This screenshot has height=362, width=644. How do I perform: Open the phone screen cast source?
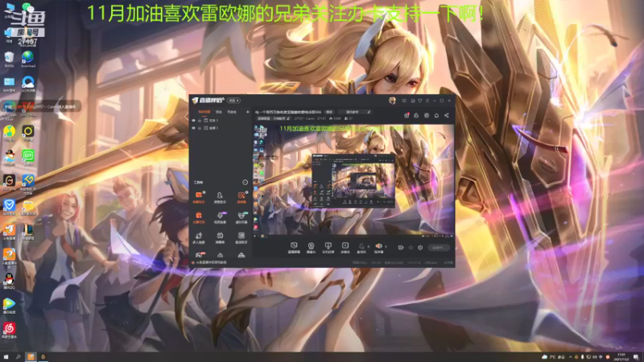[328, 247]
